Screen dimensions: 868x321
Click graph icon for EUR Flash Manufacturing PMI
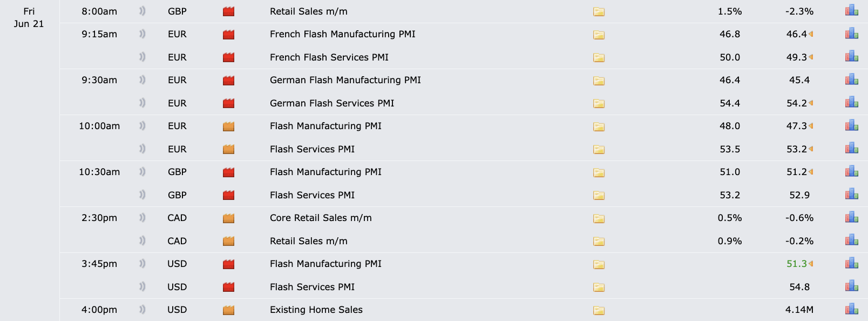[x=852, y=125]
